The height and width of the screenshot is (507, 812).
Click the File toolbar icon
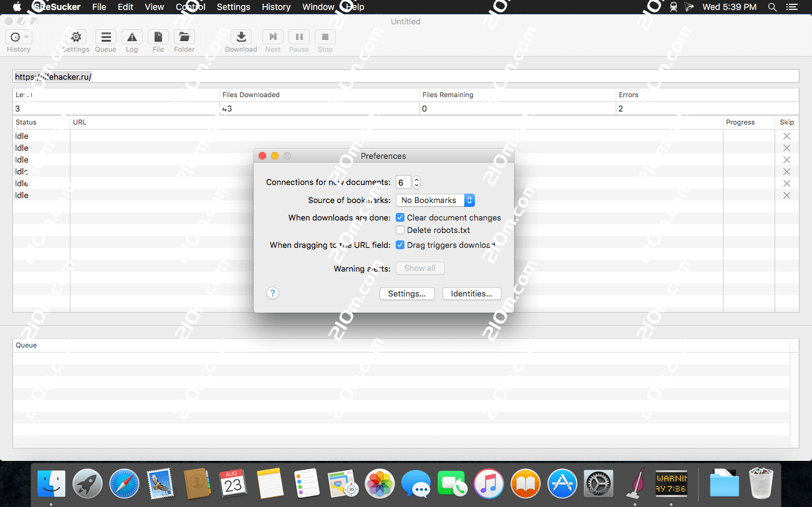click(x=158, y=37)
